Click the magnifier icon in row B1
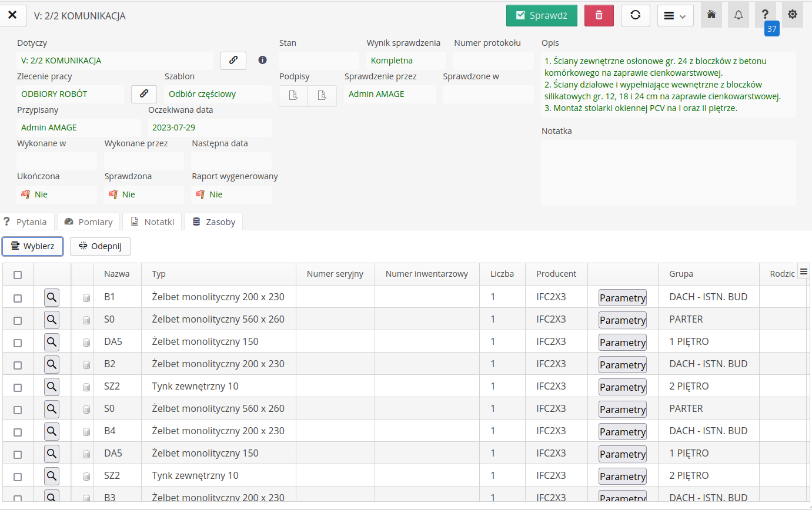Screen dimensions: 812x510 click(52, 298)
